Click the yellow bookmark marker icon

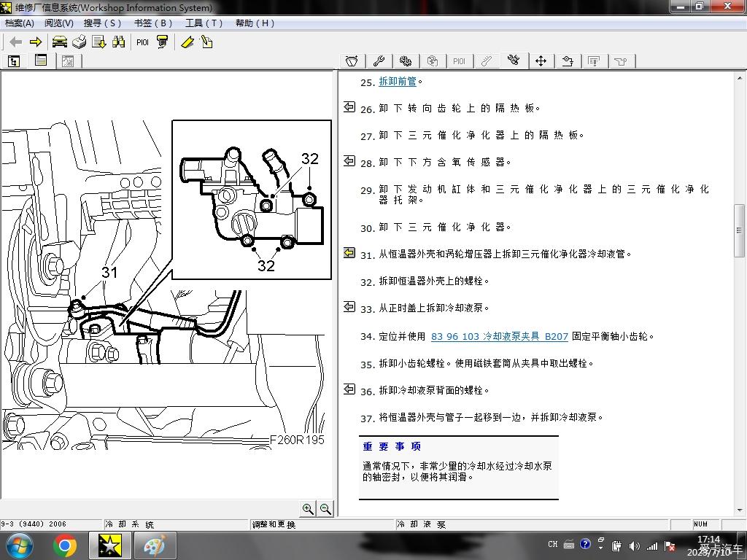coord(187,42)
